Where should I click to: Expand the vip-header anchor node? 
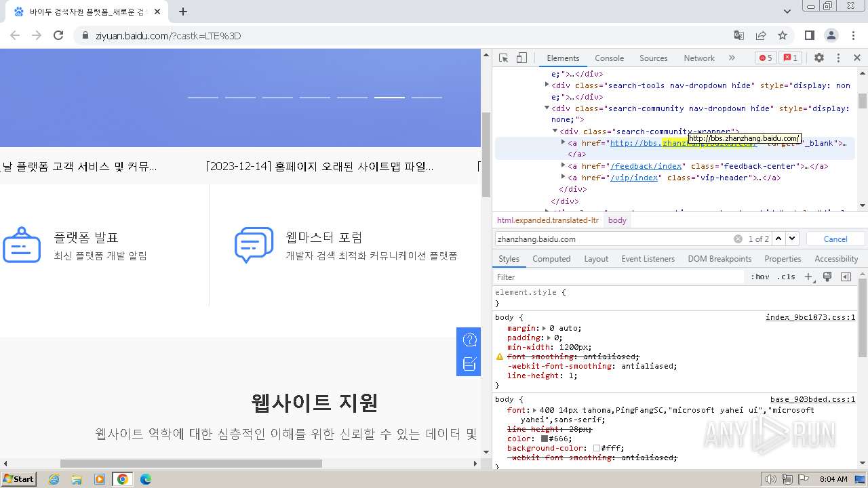pyautogui.click(x=564, y=177)
